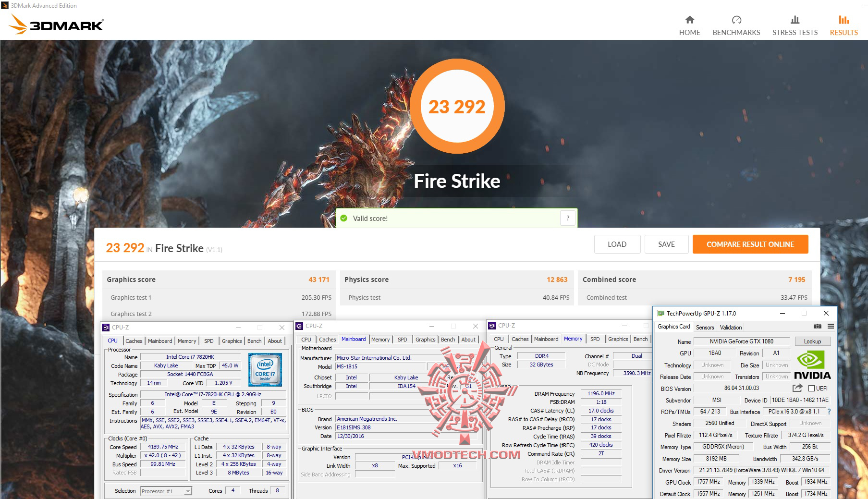868x499 pixels.
Task: Click the LOAD button
Action: (617, 244)
